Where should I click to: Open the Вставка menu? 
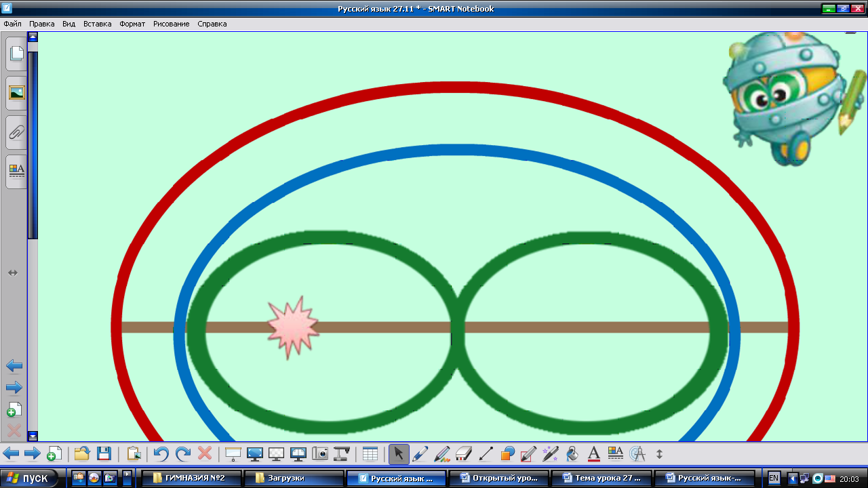tap(97, 24)
